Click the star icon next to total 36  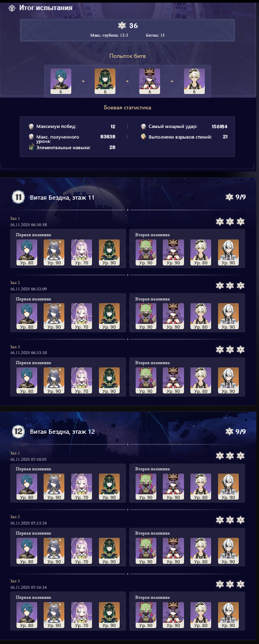click(x=121, y=25)
